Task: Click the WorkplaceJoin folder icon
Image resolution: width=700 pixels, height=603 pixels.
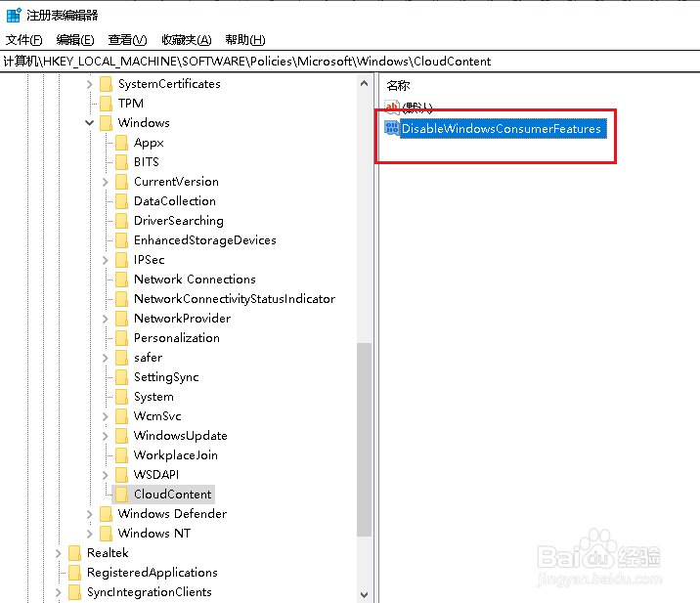Action: [121, 455]
